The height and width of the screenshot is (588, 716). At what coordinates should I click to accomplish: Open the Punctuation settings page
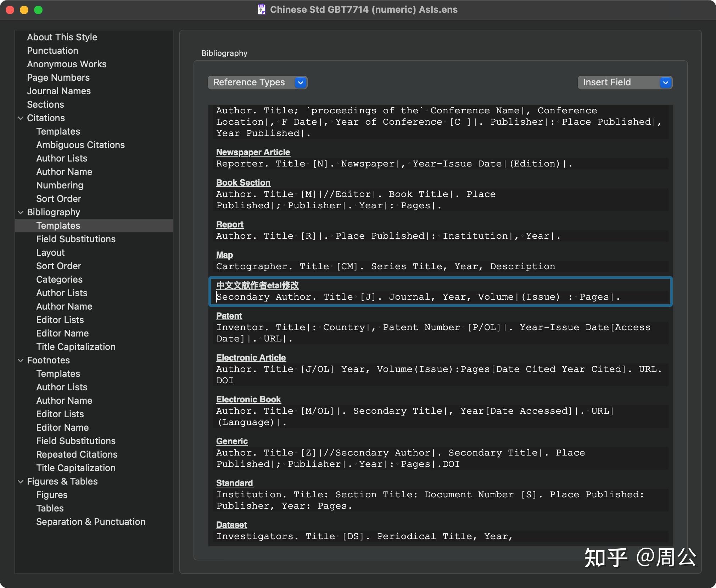click(x=52, y=50)
